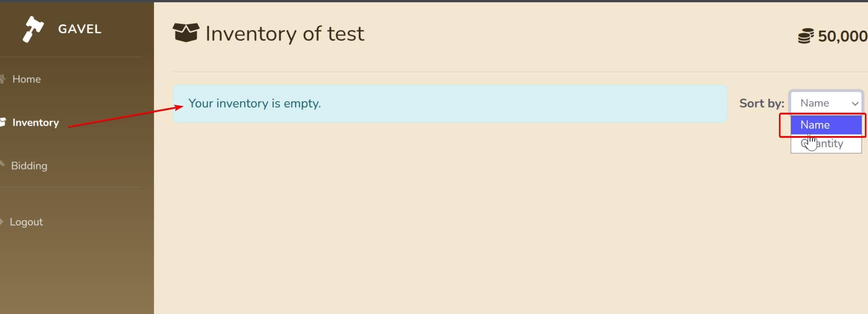Image resolution: width=868 pixels, height=314 pixels.
Task: Click the open box icon beside heading
Action: (186, 32)
